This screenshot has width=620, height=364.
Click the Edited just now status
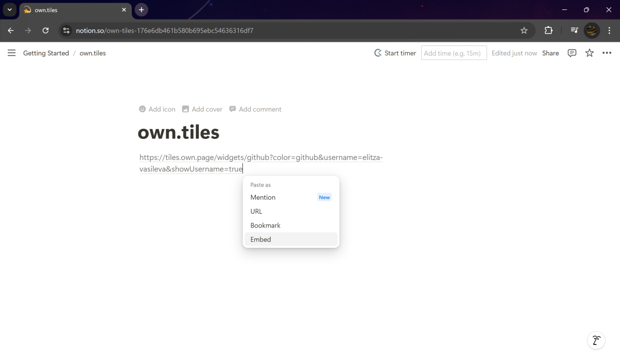[514, 53]
